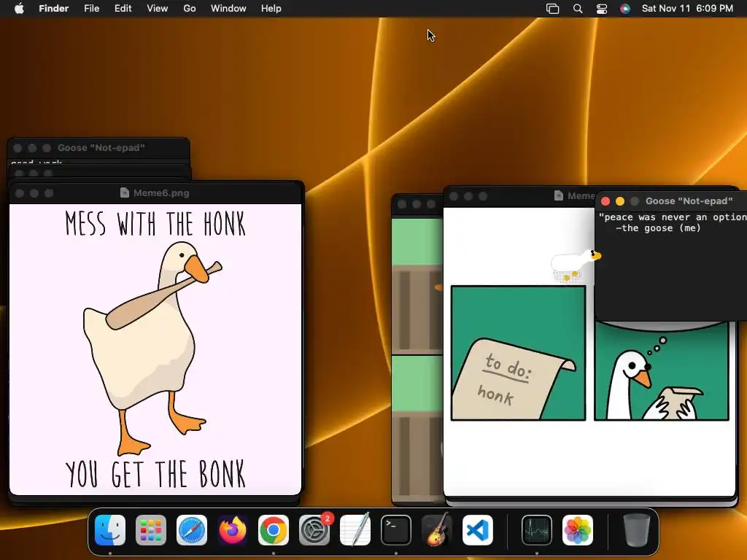Click the '-the goose (me)' text line
This screenshot has width=747, height=560.
[x=658, y=228]
